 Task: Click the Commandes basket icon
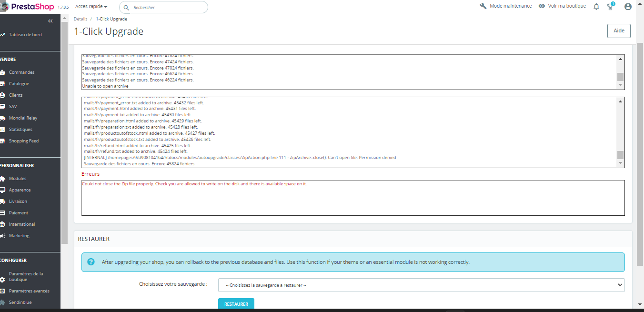2,72
